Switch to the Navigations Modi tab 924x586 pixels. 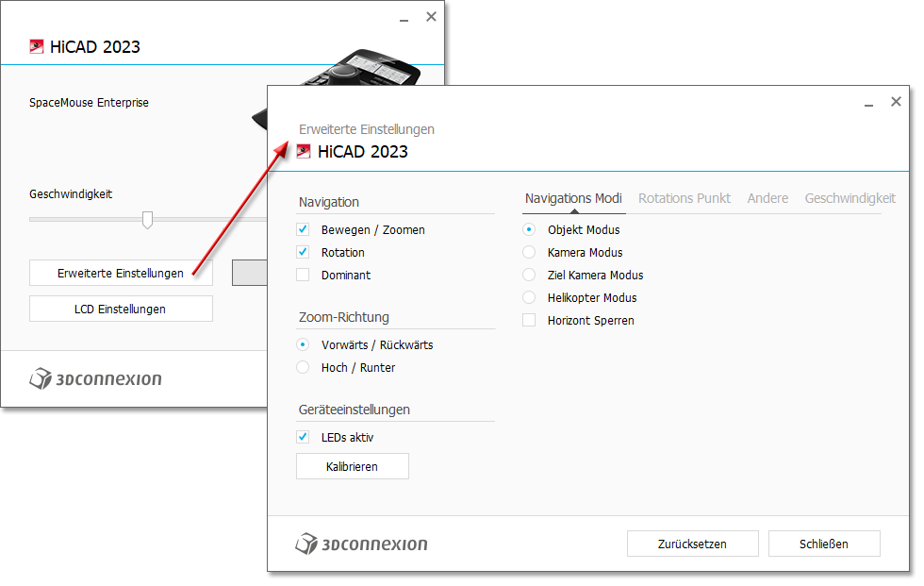(x=573, y=199)
